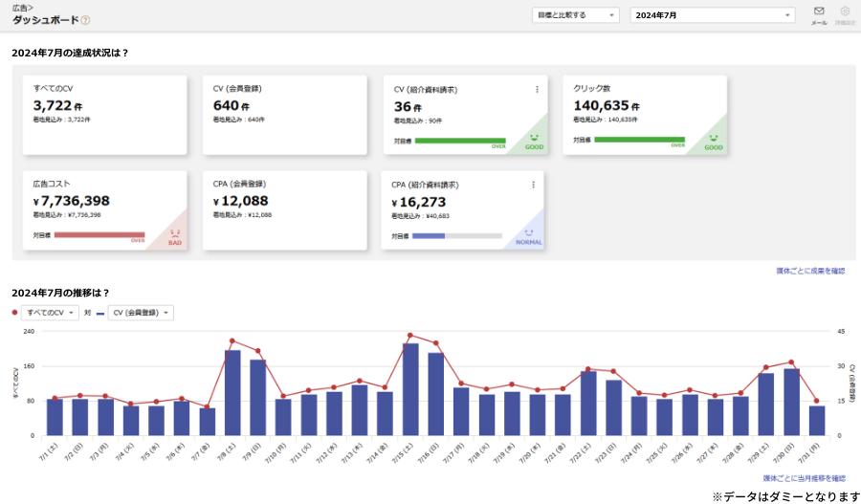Follow the 媒体ごとに当月推移を確認 link
This screenshot has height=504, width=861.
804,478
